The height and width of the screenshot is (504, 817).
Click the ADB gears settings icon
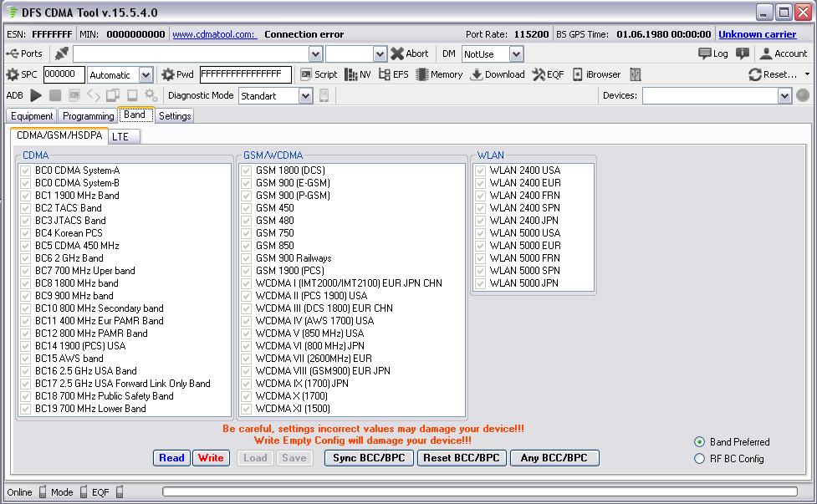click(x=151, y=95)
